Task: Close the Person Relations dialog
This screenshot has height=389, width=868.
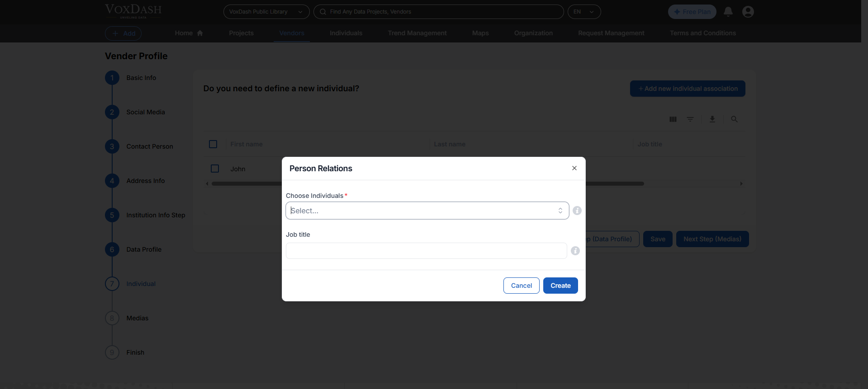Action: coord(574,168)
